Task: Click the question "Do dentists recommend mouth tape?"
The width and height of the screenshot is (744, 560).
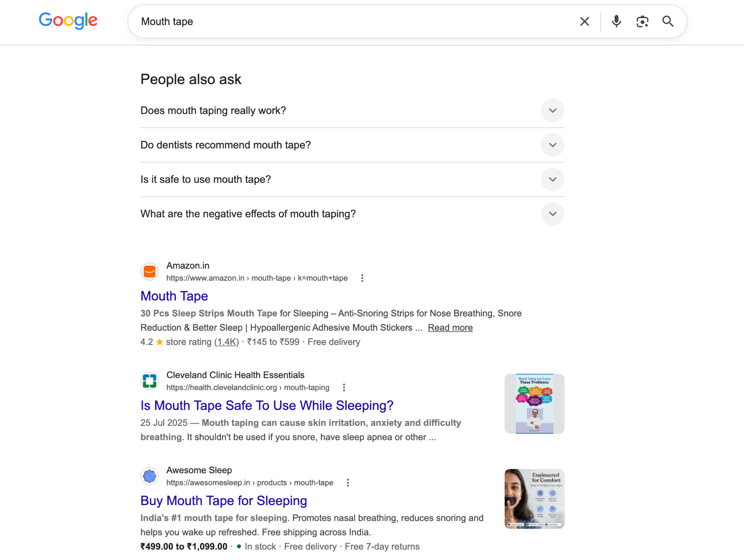Action: [226, 145]
